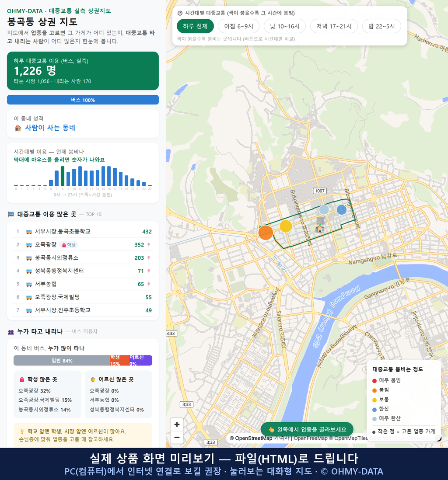Click the 왼쪽에서 업종을 골라보세요 banner

(307, 429)
